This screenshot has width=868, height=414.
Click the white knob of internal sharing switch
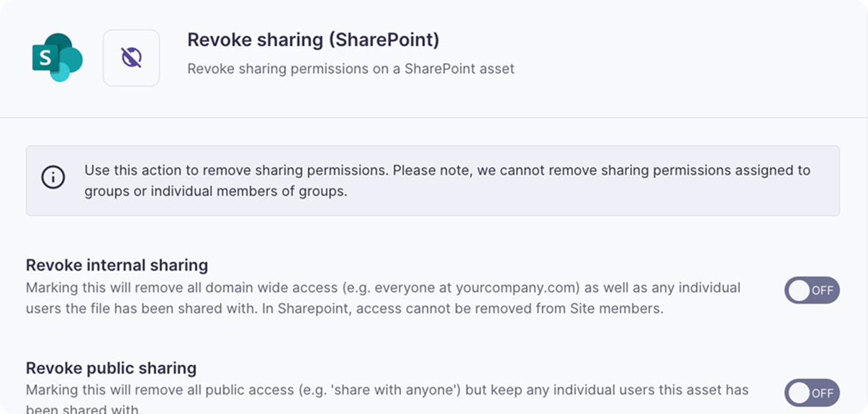tap(799, 290)
